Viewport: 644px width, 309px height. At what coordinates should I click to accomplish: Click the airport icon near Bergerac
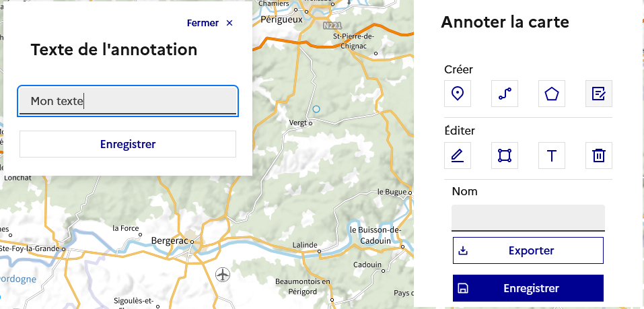(x=223, y=274)
